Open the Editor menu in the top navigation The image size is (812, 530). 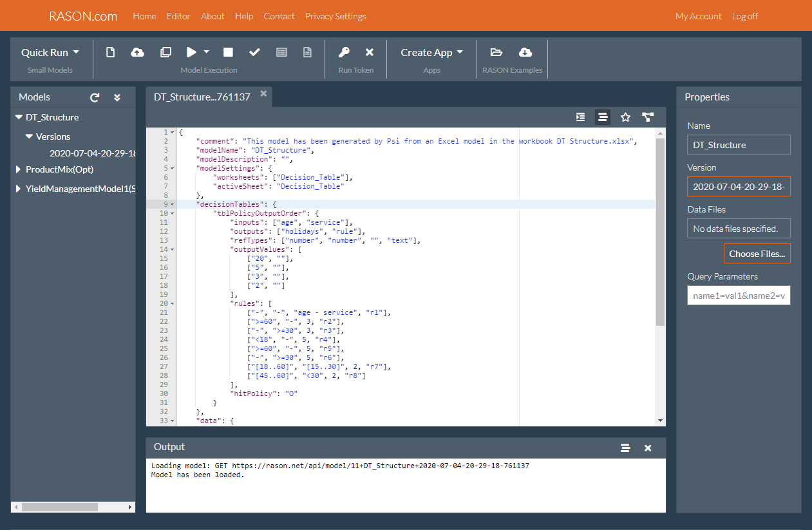coord(178,16)
